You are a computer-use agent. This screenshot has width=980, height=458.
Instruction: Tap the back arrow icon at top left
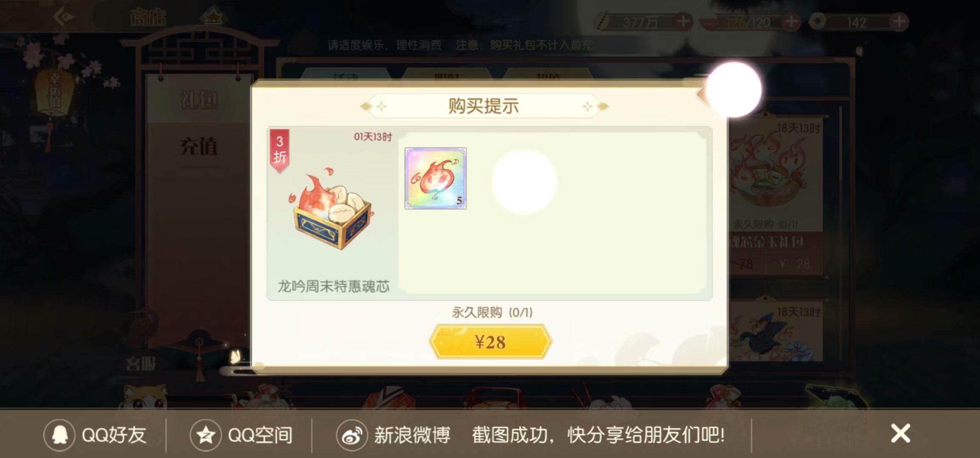pos(64,17)
